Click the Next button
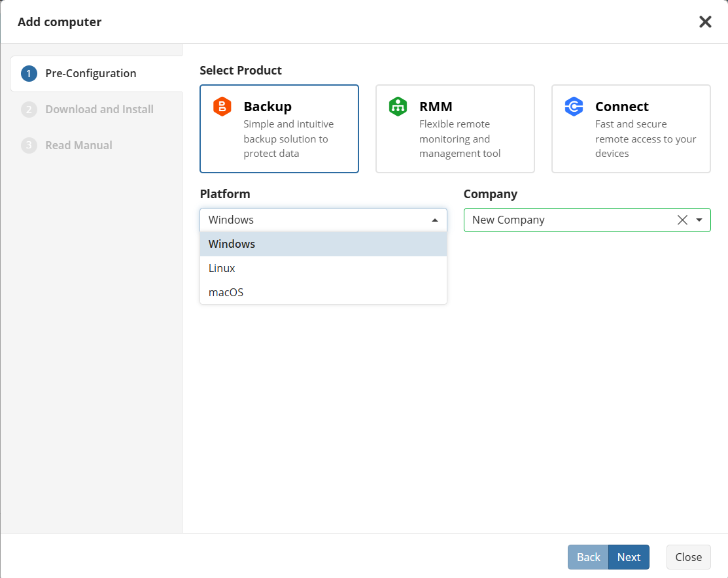The image size is (728, 578). (629, 556)
